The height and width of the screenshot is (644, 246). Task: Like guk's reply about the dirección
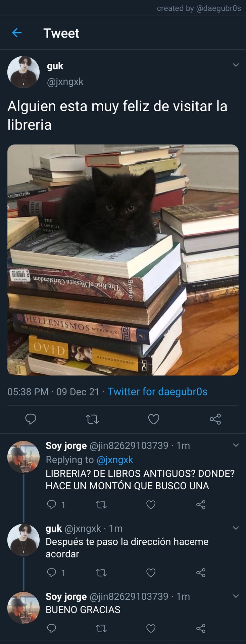point(151,573)
